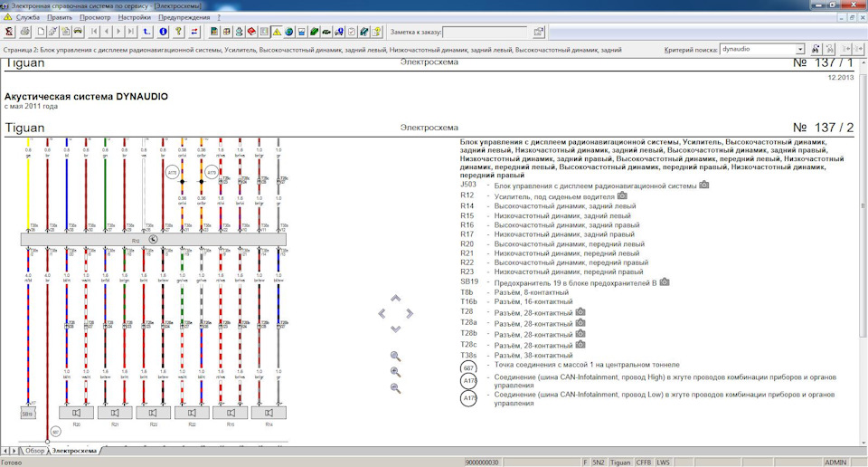Click 'CFFB' in the status bar
The height and width of the screenshot is (467, 868).
tap(643, 462)
